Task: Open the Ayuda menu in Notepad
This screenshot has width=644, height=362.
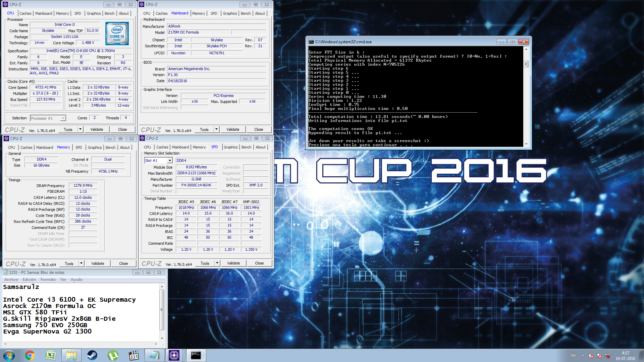Action: tap(76, 280)
